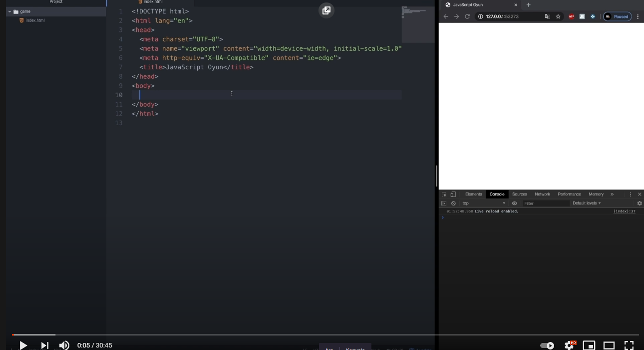Click the Paused profile button
Image resolution: width=644 pixels, height=350 pixels.
(x=617, y=16)
